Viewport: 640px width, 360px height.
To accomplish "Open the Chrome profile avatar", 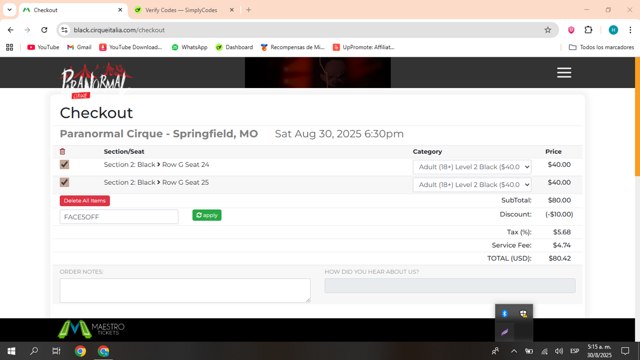I will tap(613, 30).
